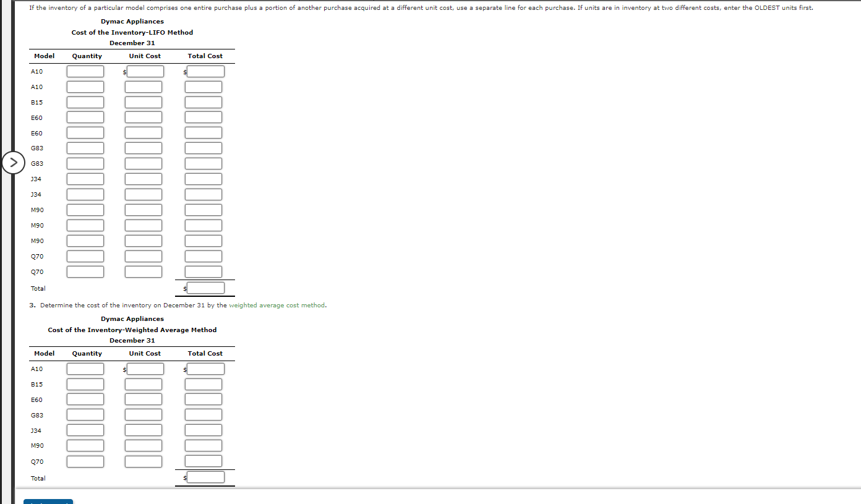This screenshot has width=861, height=504.
Task: Click the Quantity field for A10 weighted average row
Action: pyautogui.click(x=85, y=369)
